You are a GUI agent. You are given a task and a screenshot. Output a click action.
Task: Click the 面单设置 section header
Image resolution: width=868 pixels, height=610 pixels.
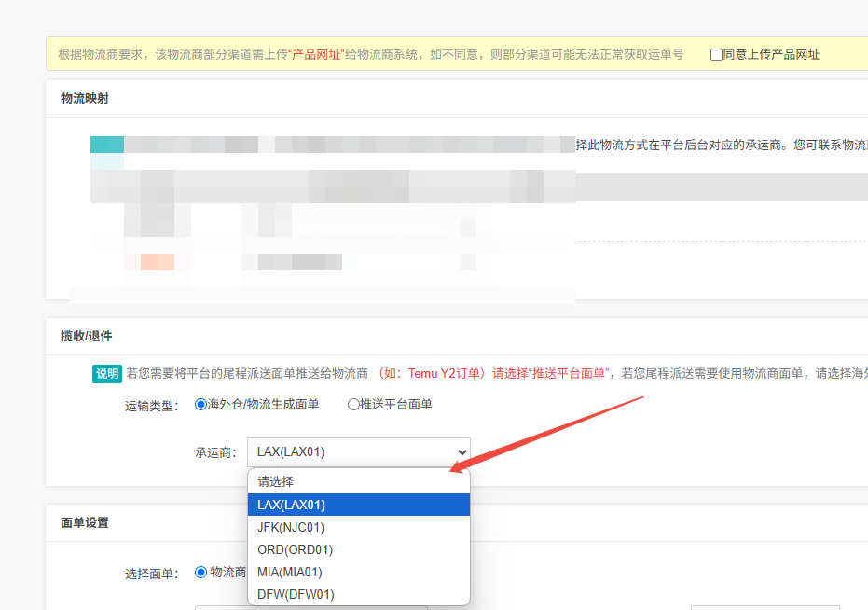coord(85,523)
